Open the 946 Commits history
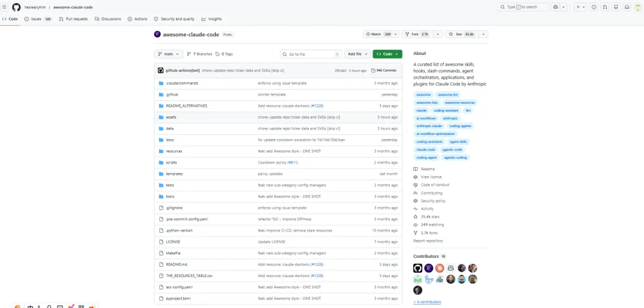This screenshot has height=308, width=644. pyautogui.click(x=383, y=70)
